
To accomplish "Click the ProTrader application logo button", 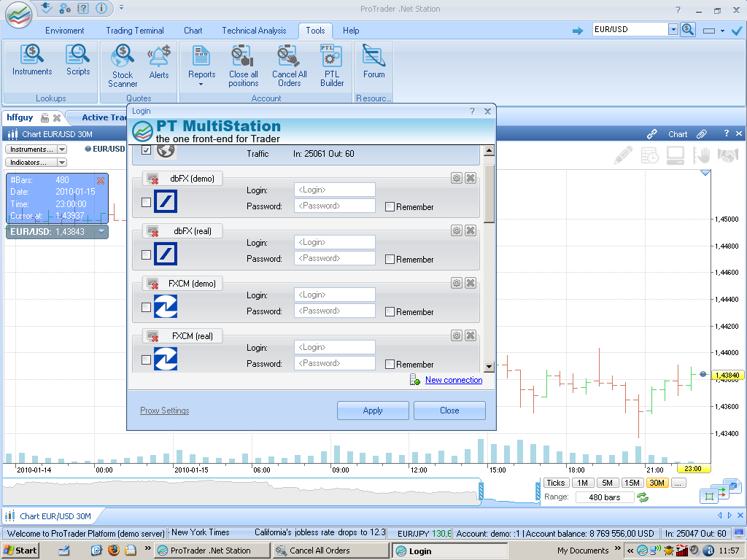I will 18,15.
